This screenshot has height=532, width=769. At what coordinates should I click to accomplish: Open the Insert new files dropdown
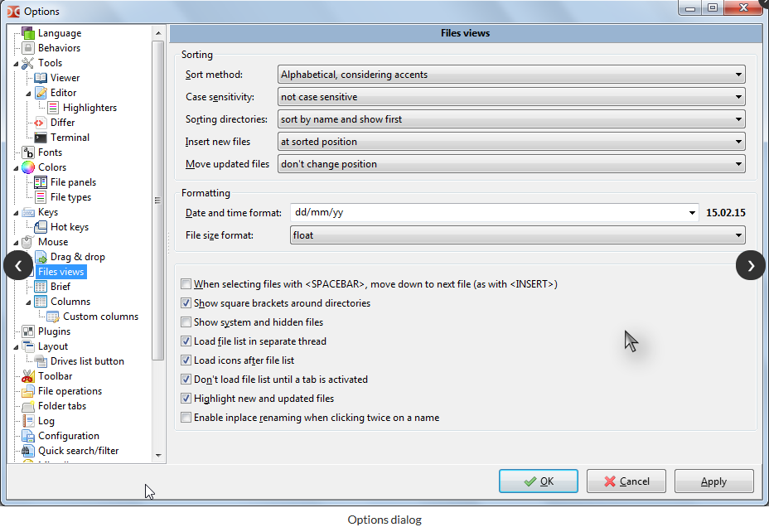[x=511, y=142]
